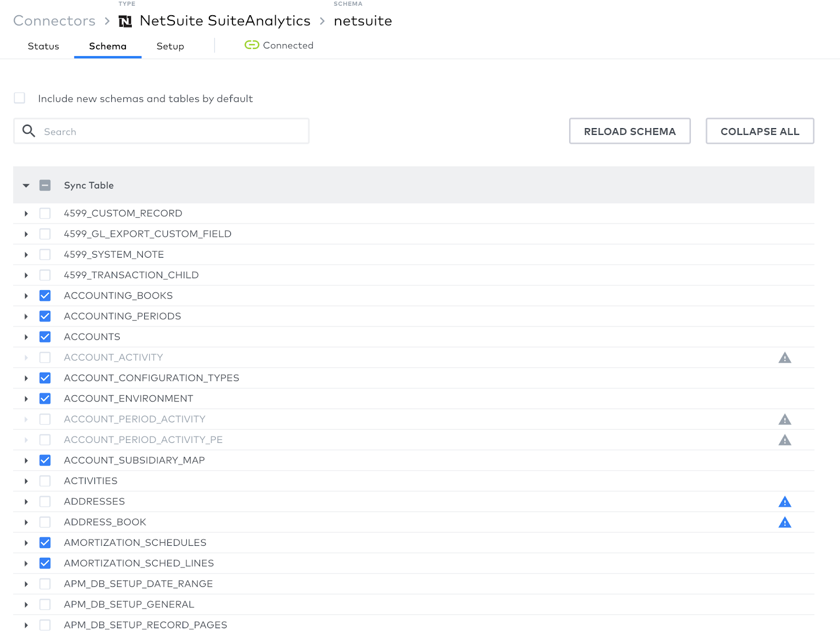This screenshot has height=634, width=840.
Task: Check the 4599_CUSTOM_RECORD checkbox
Action: click(45, 214)
